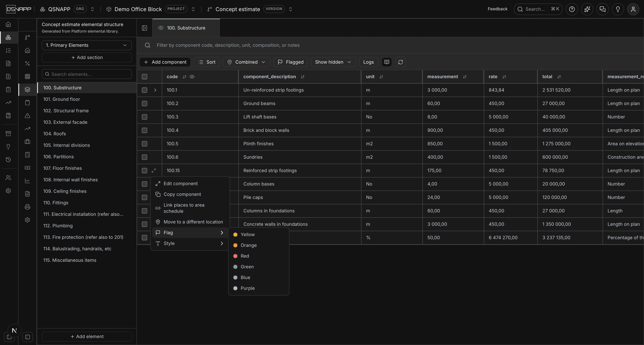
Task: Pick the Red flag color
Action: (x=259, y=256)
